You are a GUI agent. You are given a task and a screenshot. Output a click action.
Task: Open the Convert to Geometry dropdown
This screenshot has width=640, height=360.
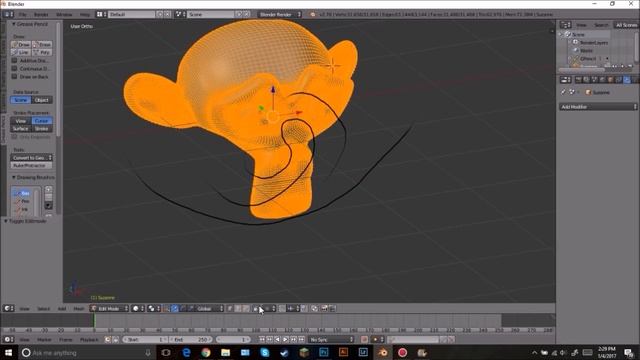(x=32, y=158)
